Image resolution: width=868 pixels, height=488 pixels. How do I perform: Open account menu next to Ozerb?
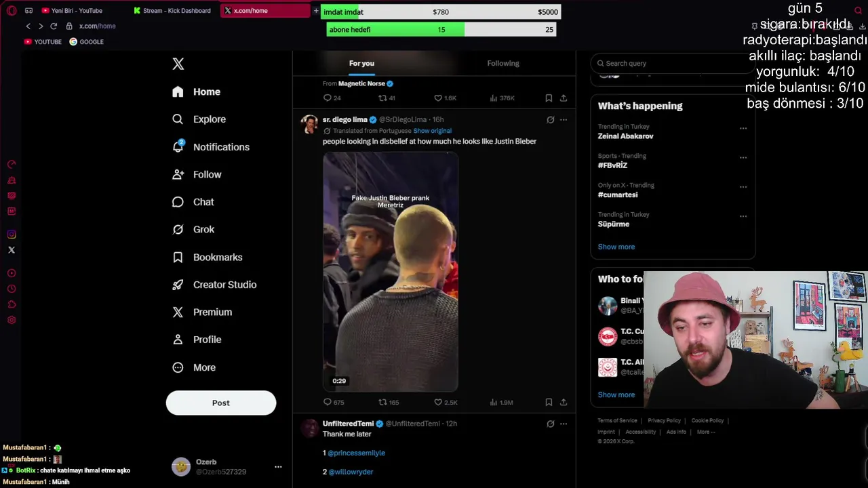[278, 466]
